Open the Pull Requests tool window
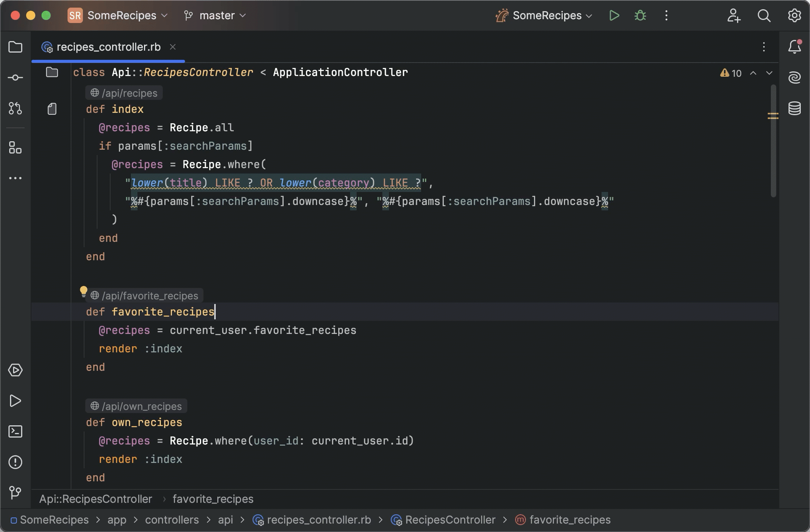This screenshot has height=532, width=810. tap(15, 108)
